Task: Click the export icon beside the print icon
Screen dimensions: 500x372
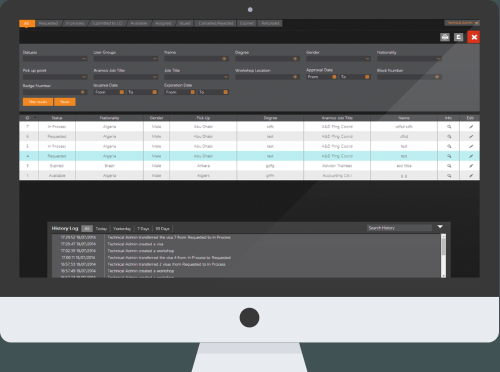Action: click(x=459, y=37)
